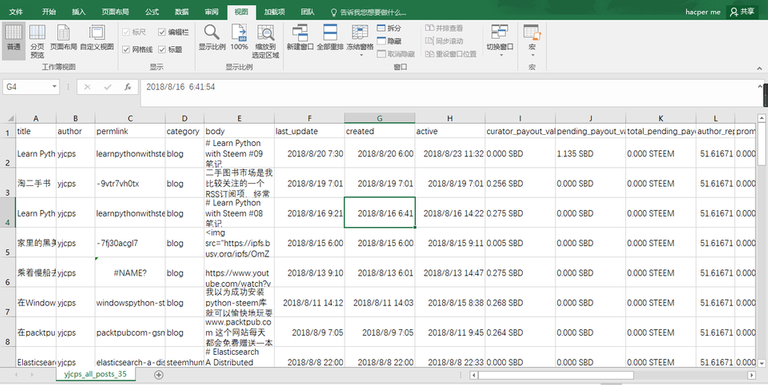The image size is (768, 385).
Task: Select column G header
Action: tap(380, 118)
